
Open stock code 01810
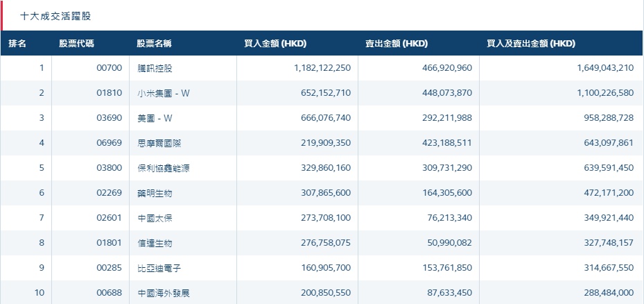tap(109, 93)
